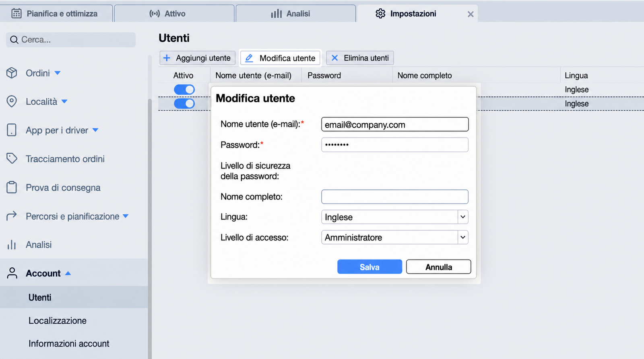The height and width of the screenshot is (359, 644).
Task: Click the Annulla button
Action: (439, 267)
